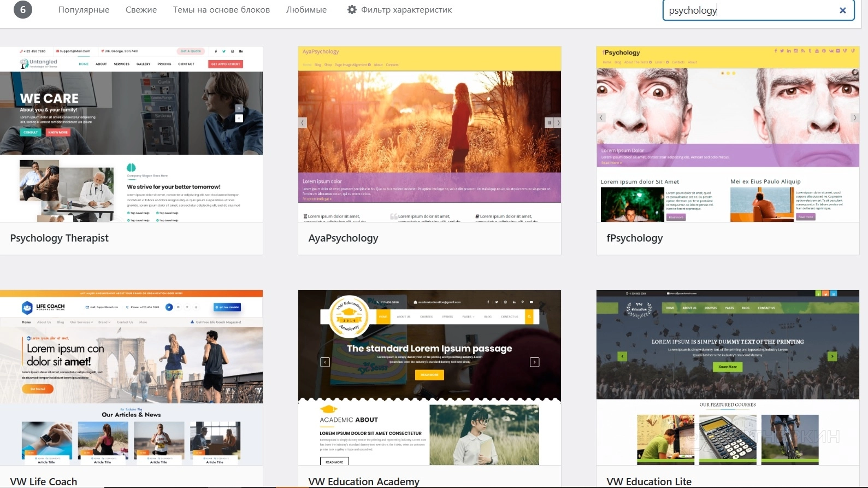Select the Темы на основе блоков tab

[x=221, y=10]
